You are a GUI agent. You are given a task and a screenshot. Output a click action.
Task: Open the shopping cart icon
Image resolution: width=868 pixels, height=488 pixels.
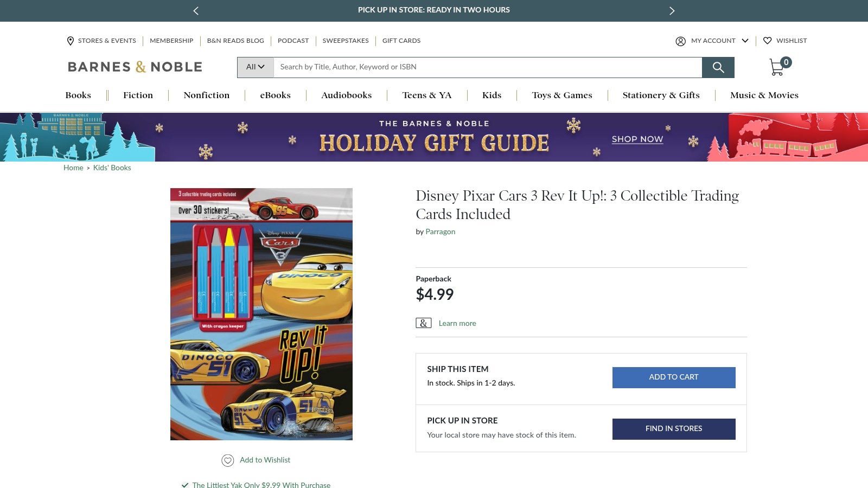coord(777,67)
